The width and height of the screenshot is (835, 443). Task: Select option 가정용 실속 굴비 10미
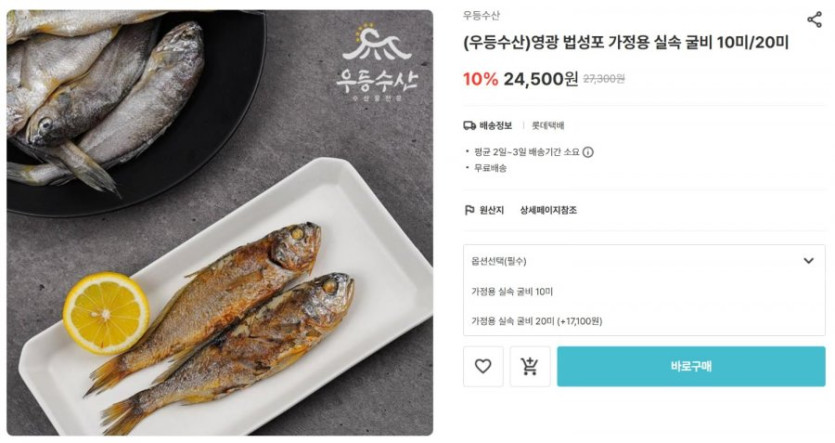click(513, 291)
